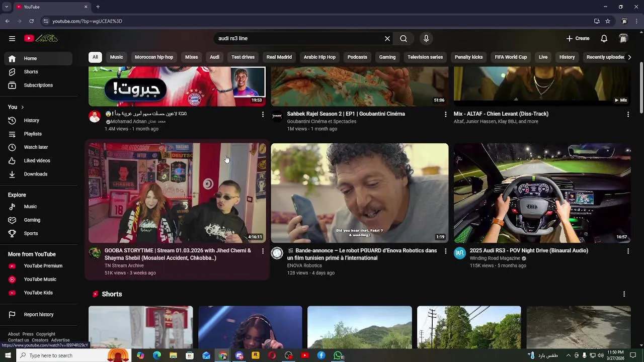Open options for Mohamad Adnan video
644x362 pixels.
pos(263,115)
